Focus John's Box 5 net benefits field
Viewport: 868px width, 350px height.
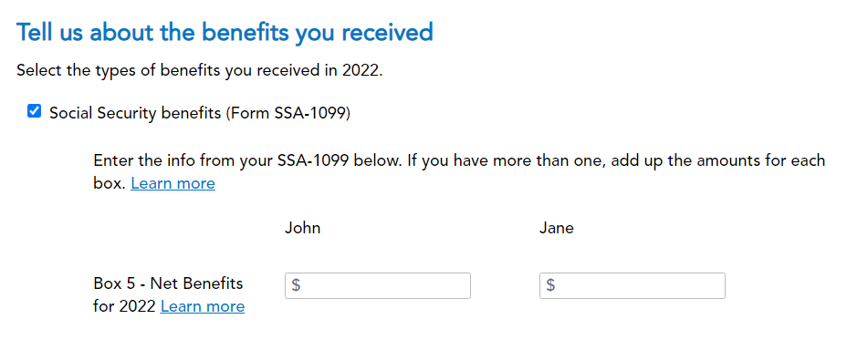(x=378, y=286)
